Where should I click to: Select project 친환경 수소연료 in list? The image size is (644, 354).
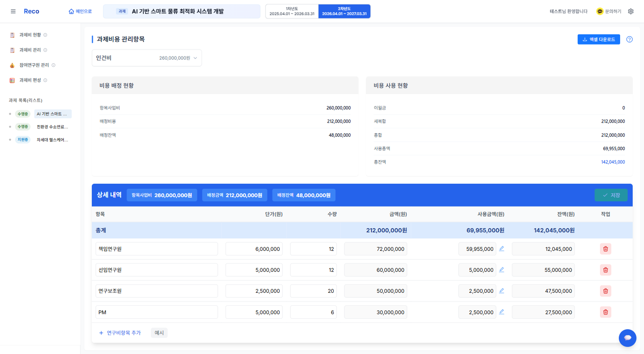[52, 127]
